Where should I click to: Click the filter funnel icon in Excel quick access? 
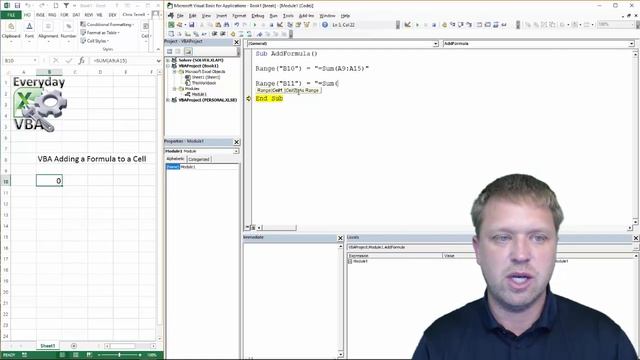(66, 6)
